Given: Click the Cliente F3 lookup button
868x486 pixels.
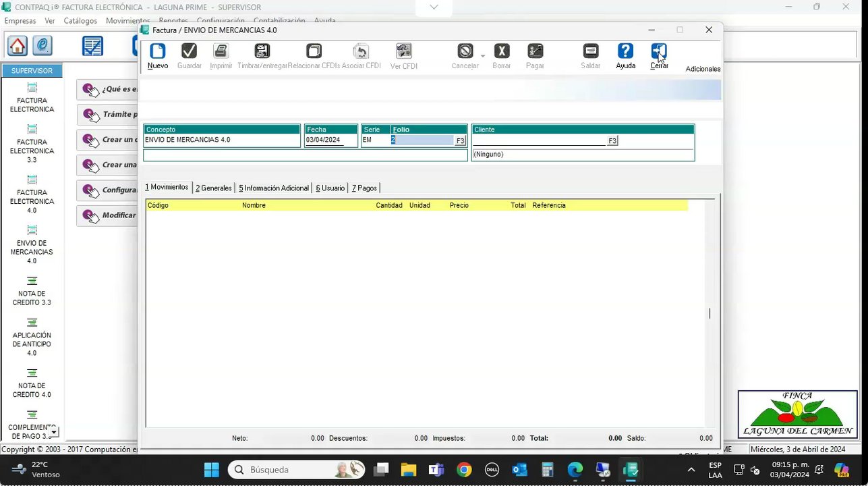Looking at the screenshot, I should tap(612, 140).
